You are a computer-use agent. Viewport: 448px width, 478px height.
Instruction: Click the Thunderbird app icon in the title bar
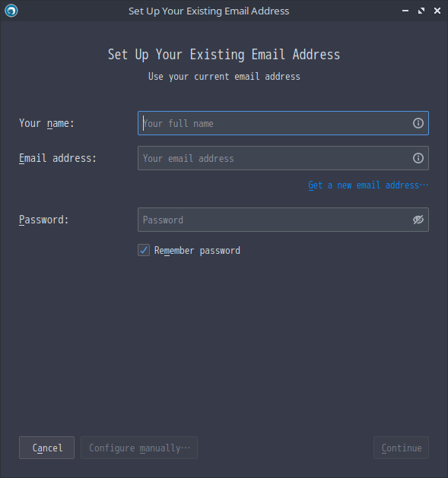(11, 11)
